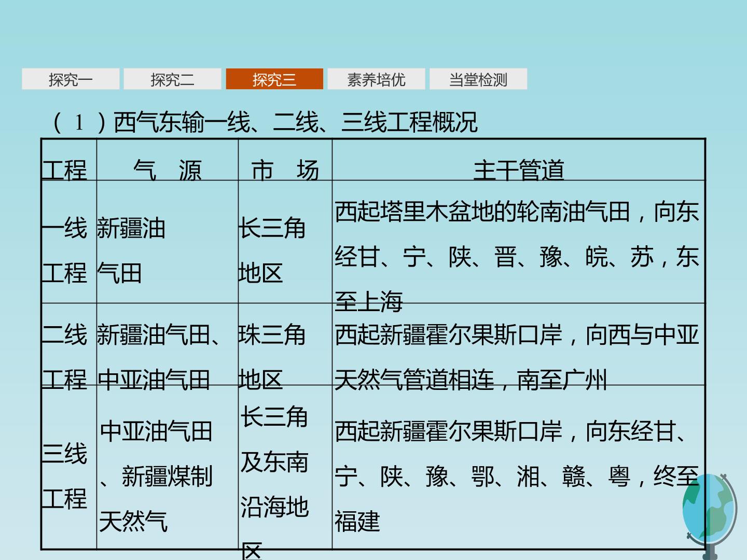Select the highlighted 探究三 tab

tap(274, 79)
